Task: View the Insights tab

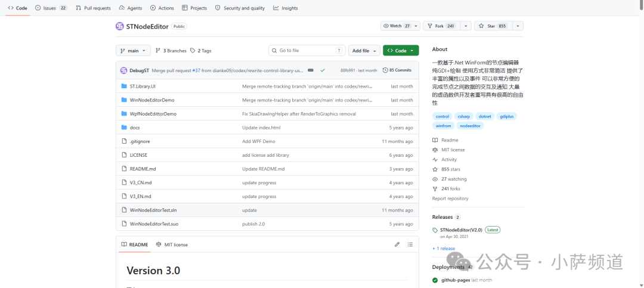Action: tap(286, 8)
